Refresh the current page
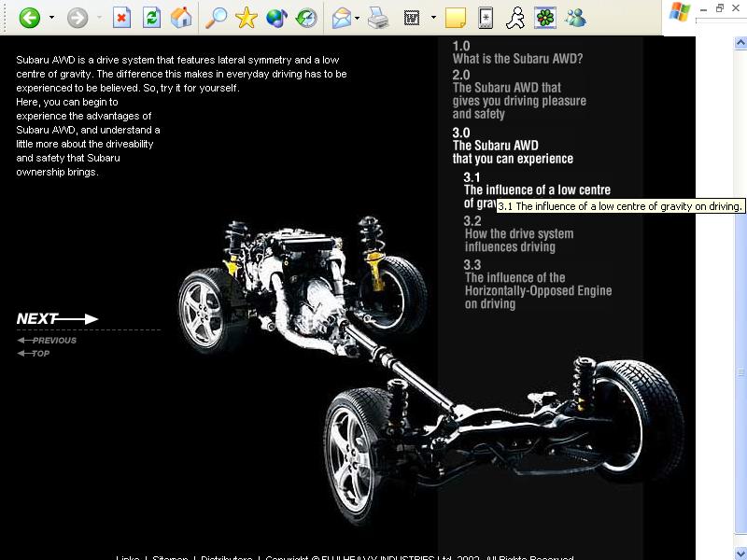 [x=151, y=18]
